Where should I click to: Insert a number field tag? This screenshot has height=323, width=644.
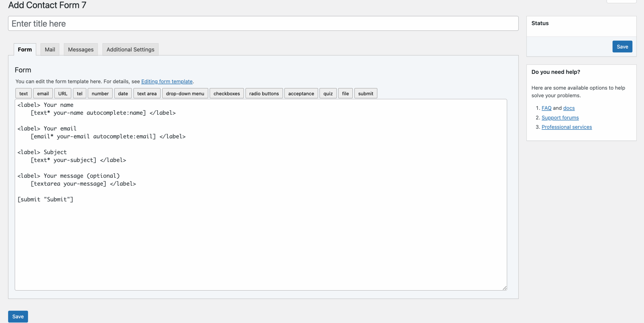(100, 93)
